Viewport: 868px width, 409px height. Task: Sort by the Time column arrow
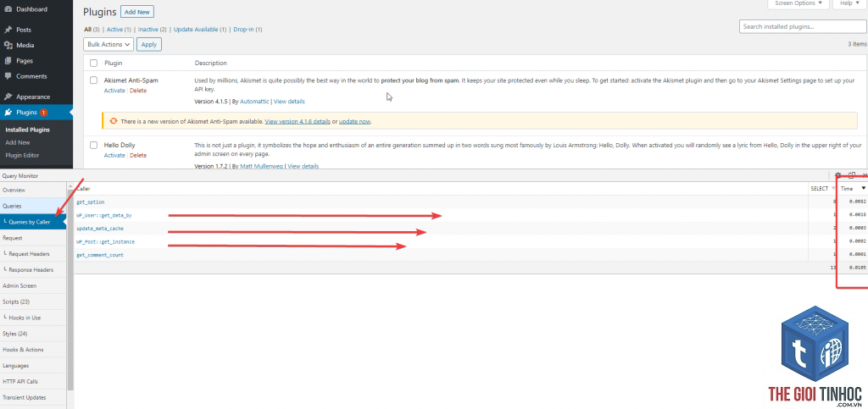(x=863, y=189)
